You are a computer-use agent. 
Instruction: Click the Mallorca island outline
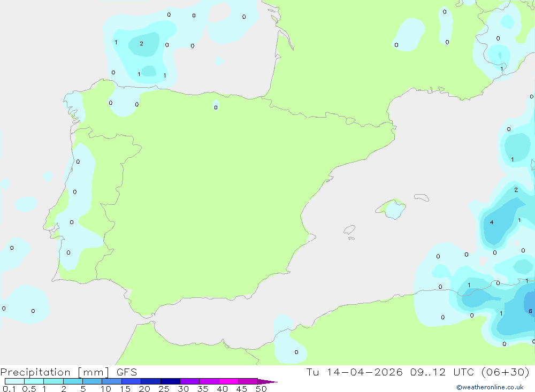point(391,209)
